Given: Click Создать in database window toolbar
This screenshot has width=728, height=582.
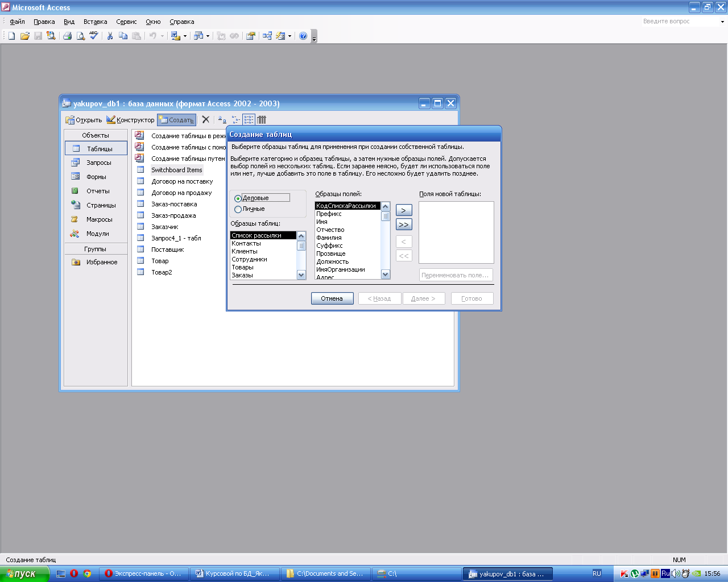Looking at the screenshot, I should pos(176,120).
